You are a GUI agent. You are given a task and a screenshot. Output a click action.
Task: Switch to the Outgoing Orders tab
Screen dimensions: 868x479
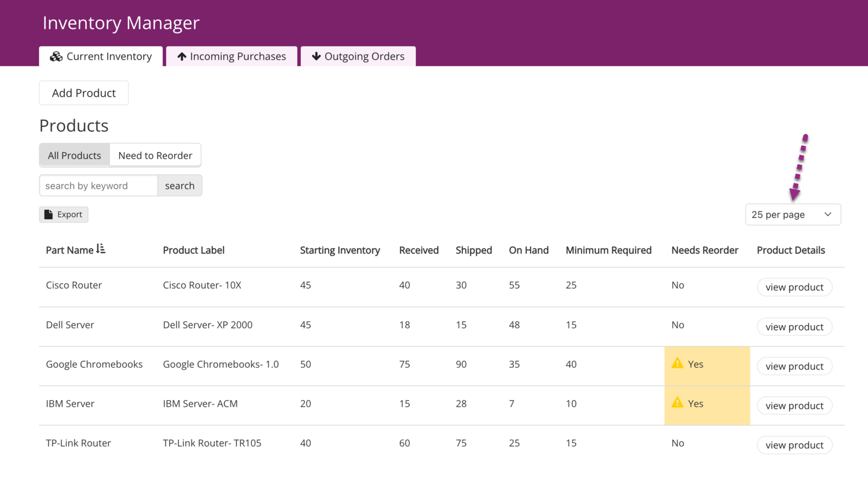[x=358, y=57]
